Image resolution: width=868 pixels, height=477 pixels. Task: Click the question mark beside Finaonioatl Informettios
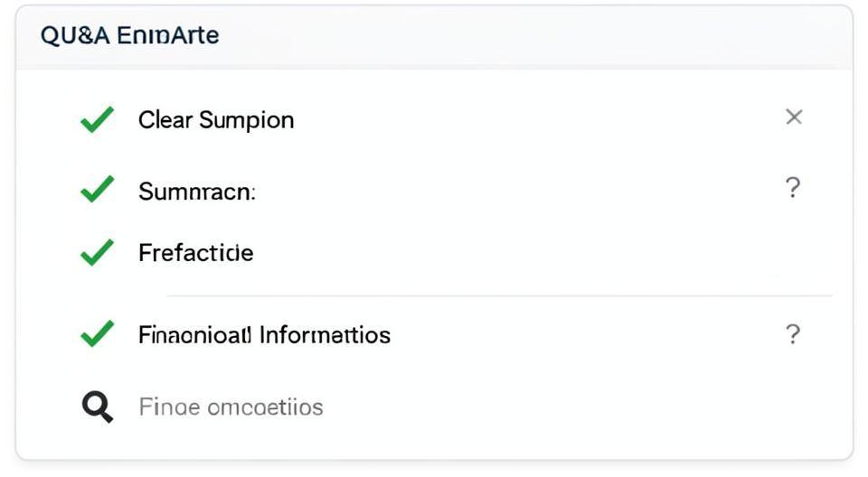point(793,335)
